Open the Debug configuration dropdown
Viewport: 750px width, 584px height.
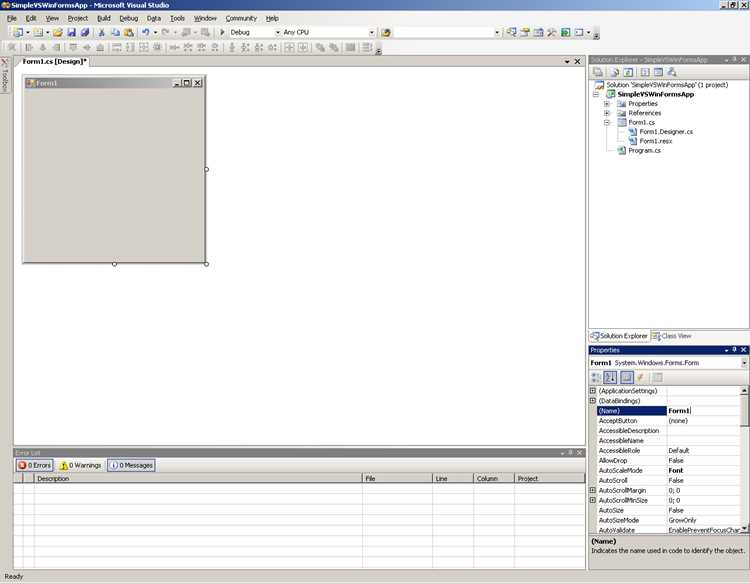(277, 33)
